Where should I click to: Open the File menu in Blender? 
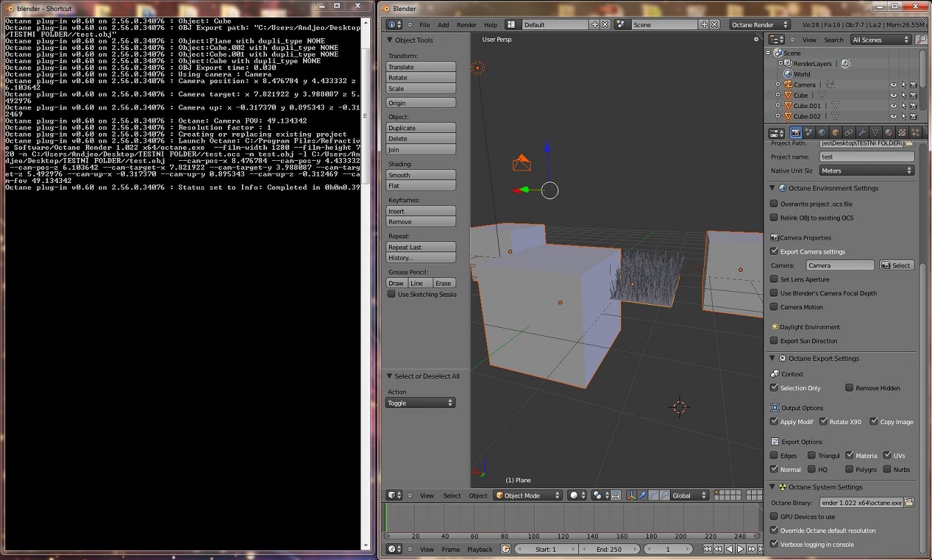tap(424, 25)
